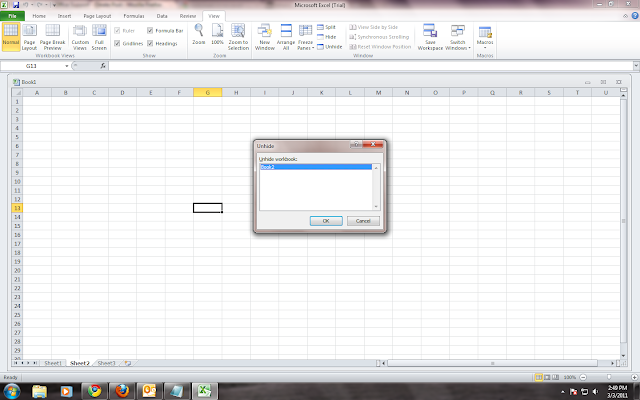Viewport: 640px width, 400px height.
Task: Click the insert new worksheet tab icon
Action: (x=128, y=363)
